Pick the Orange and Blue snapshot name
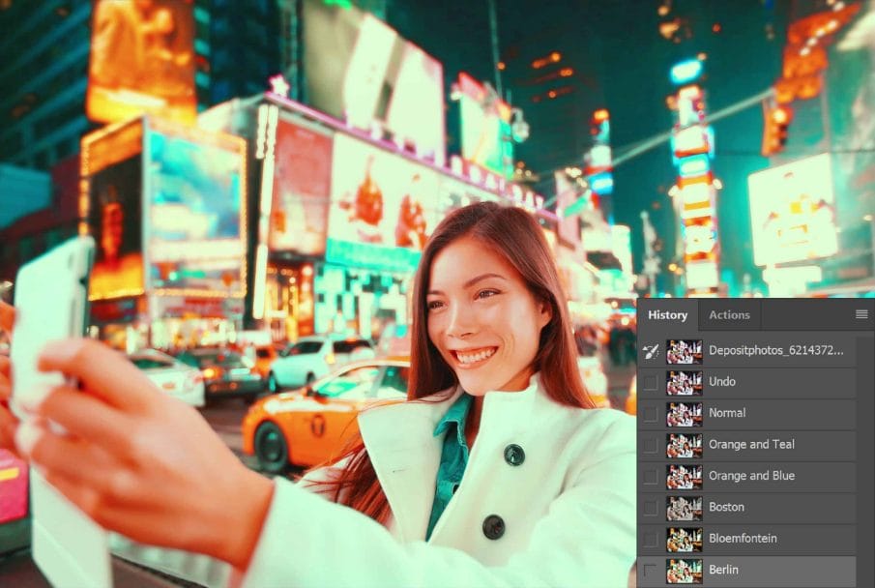The width and height of the screenshot is (875, 588). point(751,476)
